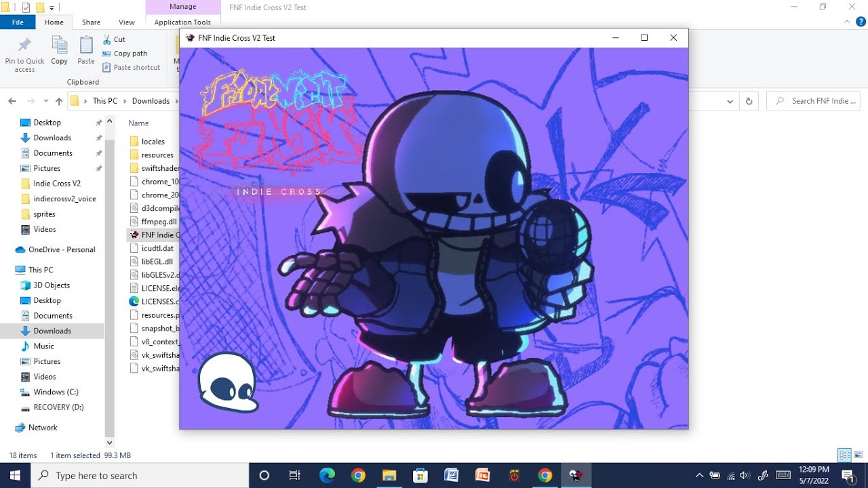Select the icudtl.dat file
This screenshot has width=868, height=488.
[x=157, y=248]
